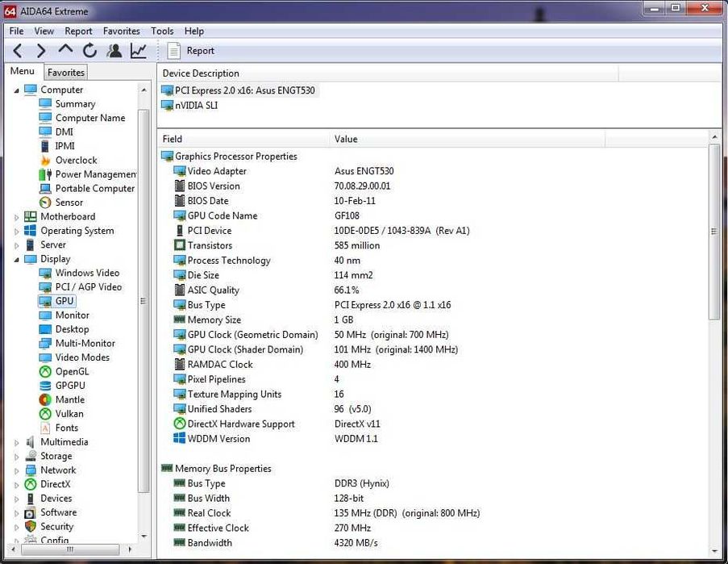The image size is (728, 564).
Task: Expand the Network tree node
Action: [17, 470]
